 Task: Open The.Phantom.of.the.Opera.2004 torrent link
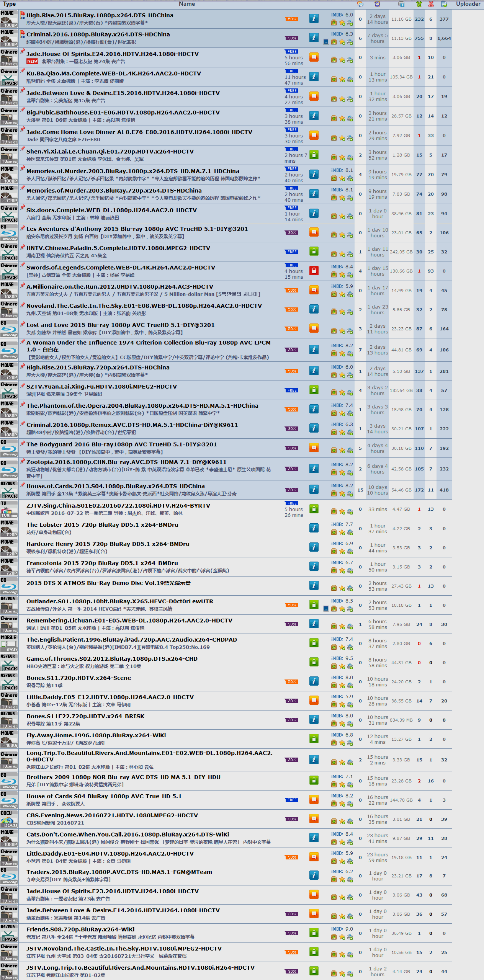point(142,406)
